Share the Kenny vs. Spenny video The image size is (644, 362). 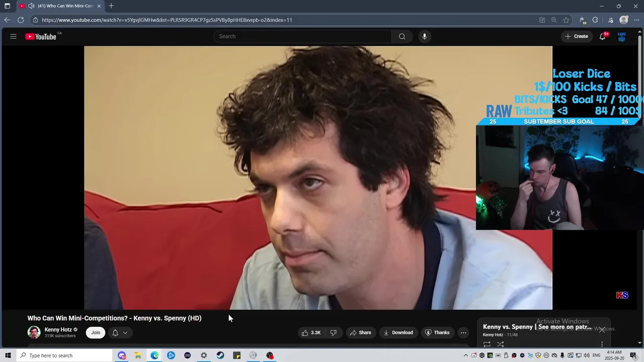tap(360, 332)
